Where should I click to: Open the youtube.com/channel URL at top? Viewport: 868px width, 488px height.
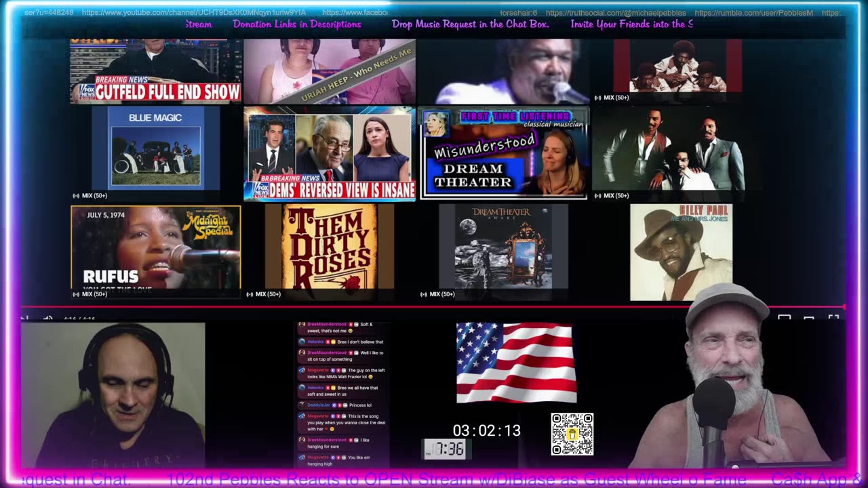[x=194, y=13]
